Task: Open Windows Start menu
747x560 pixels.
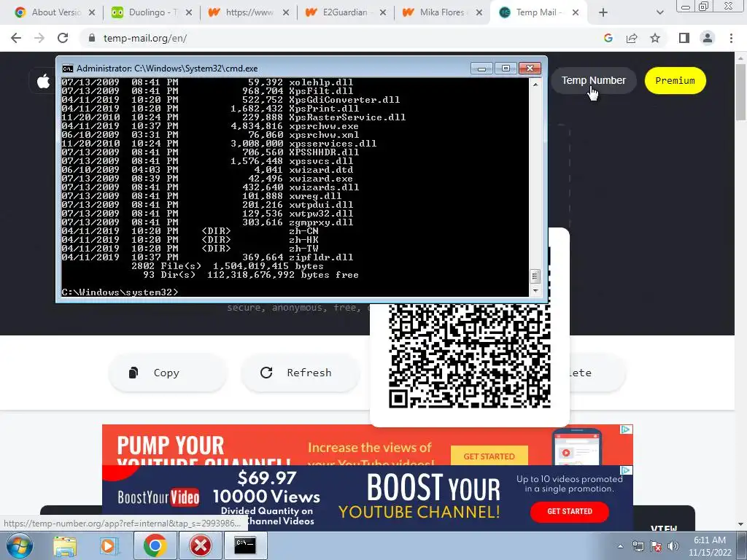Action: 19,545
